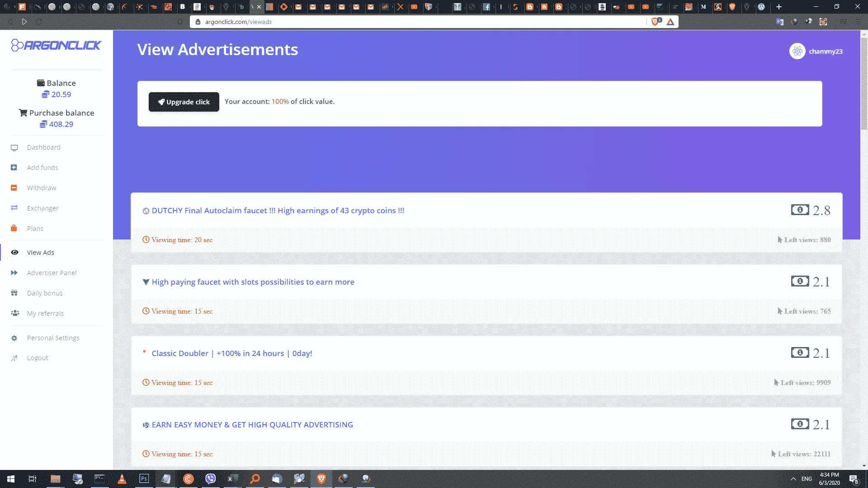Click the chammy23 avatar icon
Screen dimensions: 868x488
click(797, 52)
